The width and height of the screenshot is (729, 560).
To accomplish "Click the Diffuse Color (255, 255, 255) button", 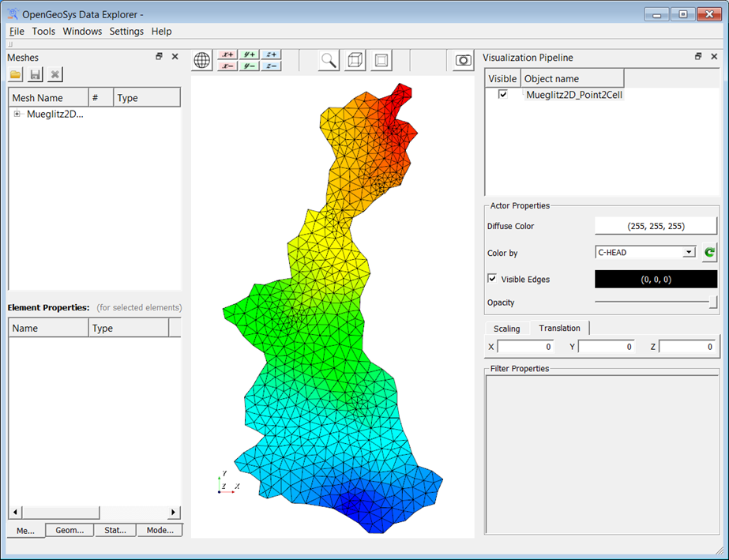I will [x=656, y=226].
